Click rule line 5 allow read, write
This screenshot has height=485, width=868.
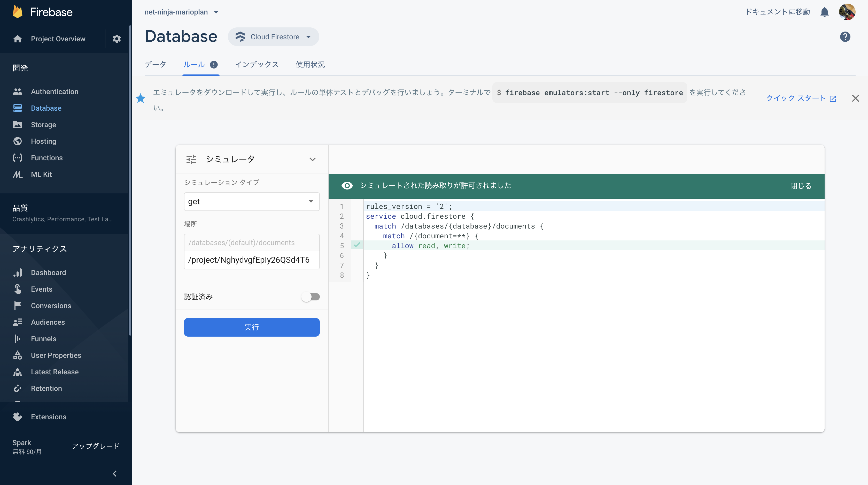point(430,246)
